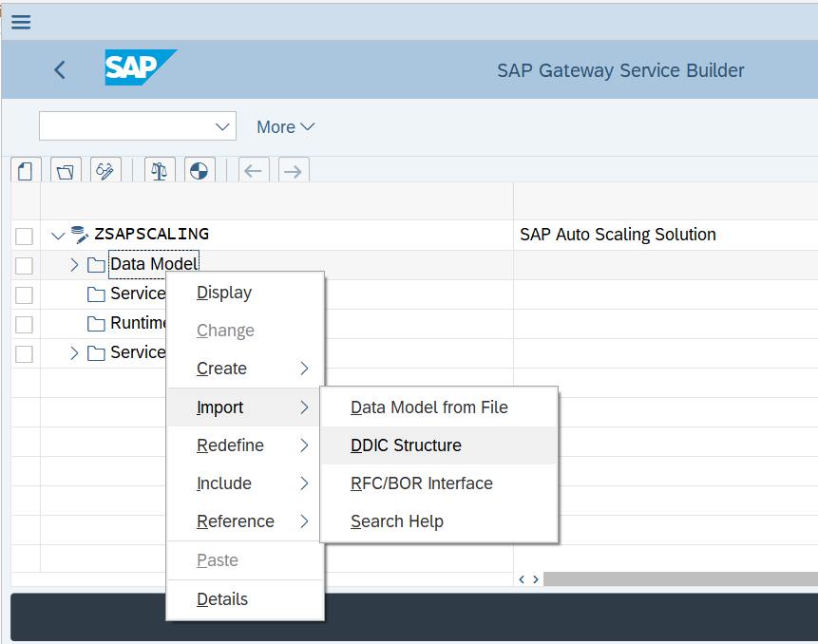Click the back arrow beside the SAP logo
This screenshot has height=644, width=818.
[x=60, y=69]
